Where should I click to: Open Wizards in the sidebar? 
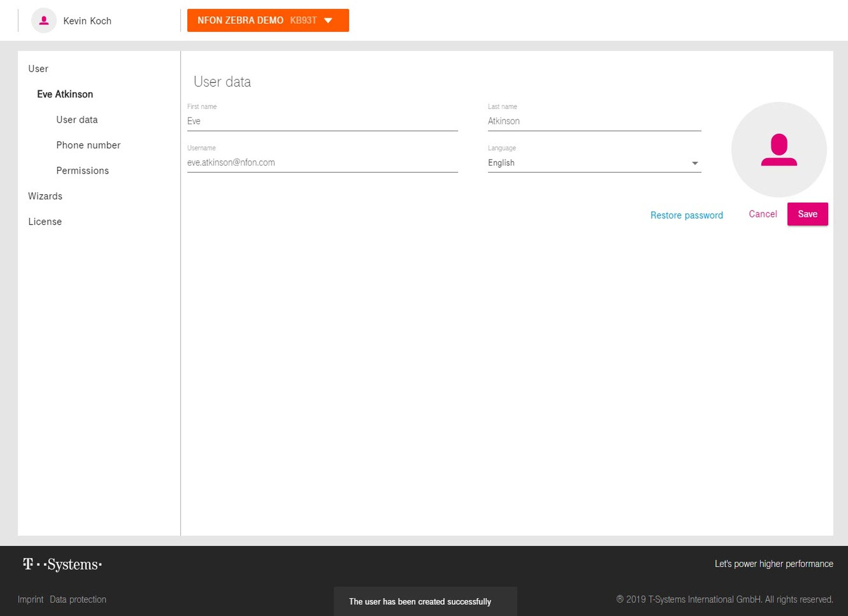point(45,196)
